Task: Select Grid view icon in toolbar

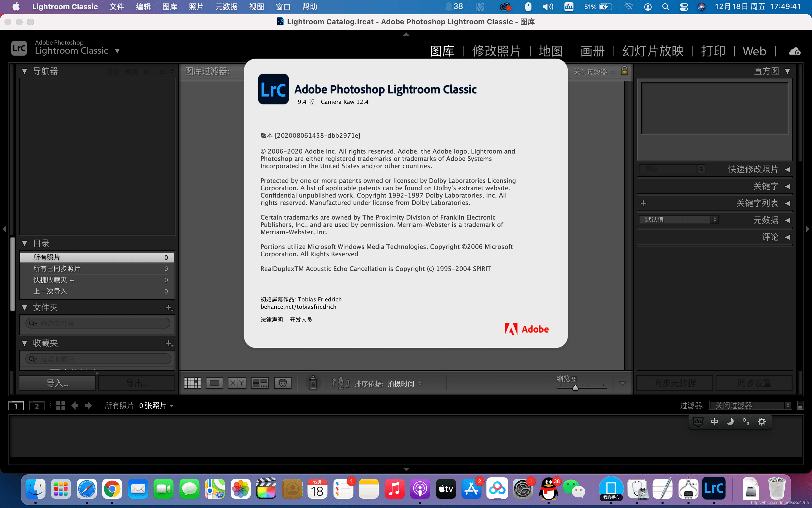Action: coord(193,383)
